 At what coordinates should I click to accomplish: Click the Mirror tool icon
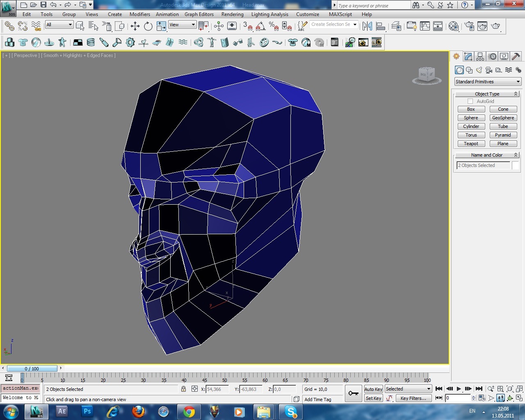pos(367,26)
